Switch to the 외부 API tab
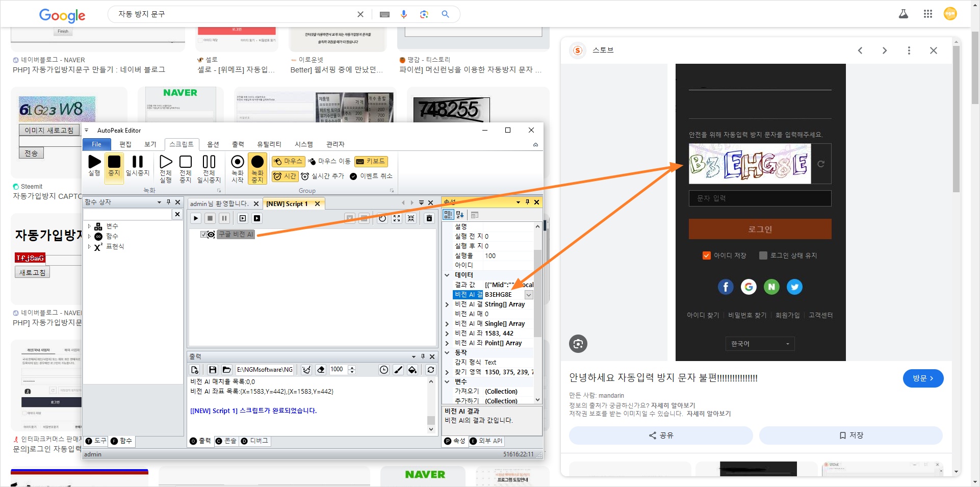The image size is (980, 487). pyautogui.click(x=486, y=441)
